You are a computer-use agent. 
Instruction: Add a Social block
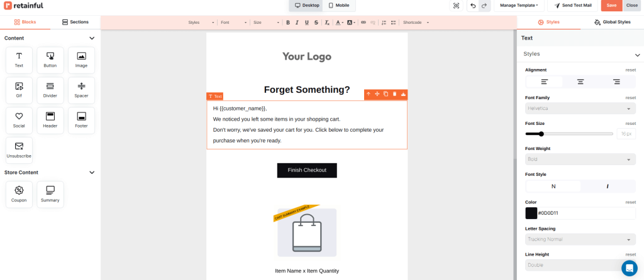tap(19, 121)
